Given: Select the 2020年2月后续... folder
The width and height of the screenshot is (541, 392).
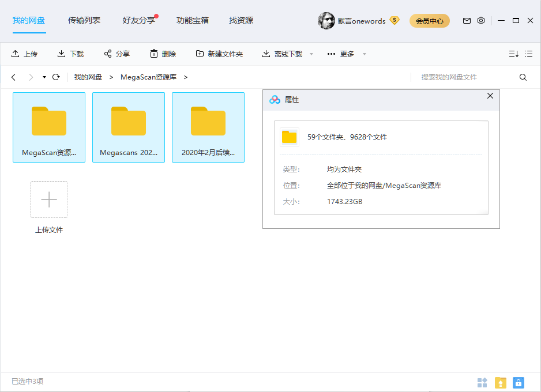Looking at the screenshot, I should click(208, 127).
